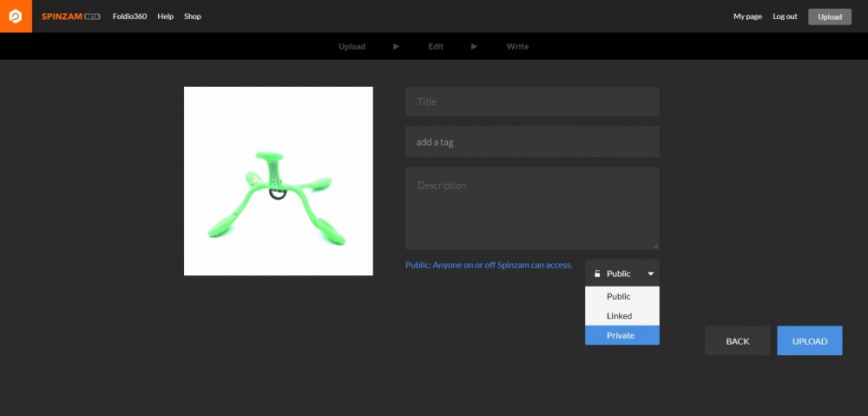
Task: Click the add a tag field
Action: (532, 142)
